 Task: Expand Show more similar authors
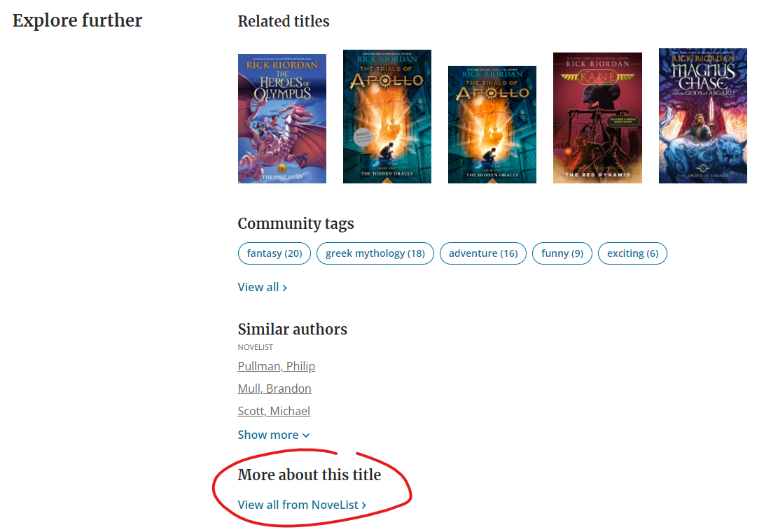coord(268,435)
